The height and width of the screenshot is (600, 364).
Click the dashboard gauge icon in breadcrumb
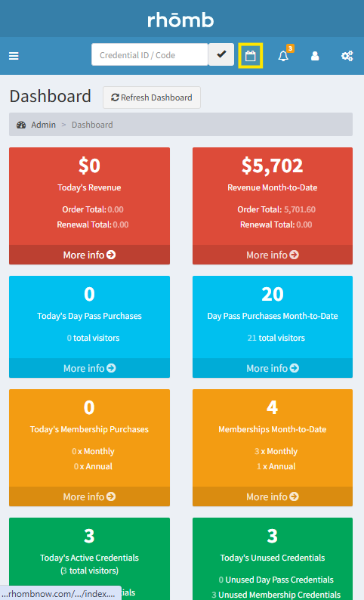[x=21, y=125]
